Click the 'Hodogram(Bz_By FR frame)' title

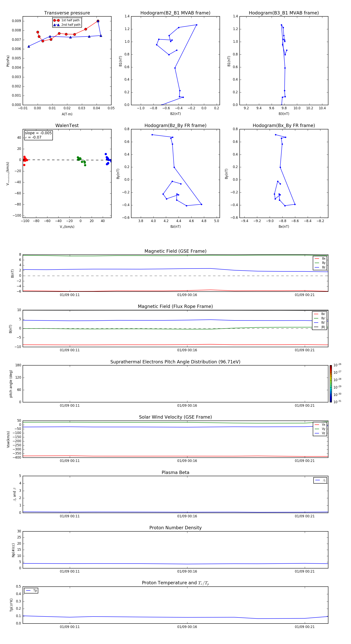pyautogui.click(x=175, y=125)
